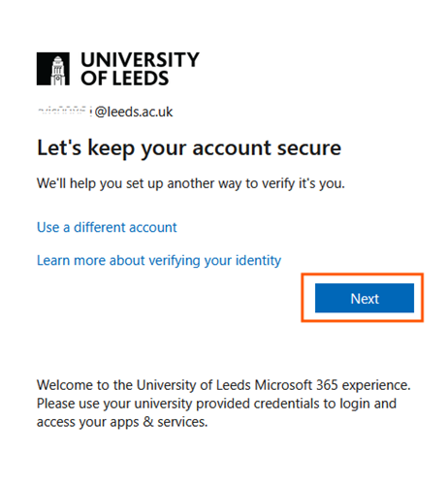
Task: Click the University of Leeds tower logo icon
Action: tap(52, 69)
